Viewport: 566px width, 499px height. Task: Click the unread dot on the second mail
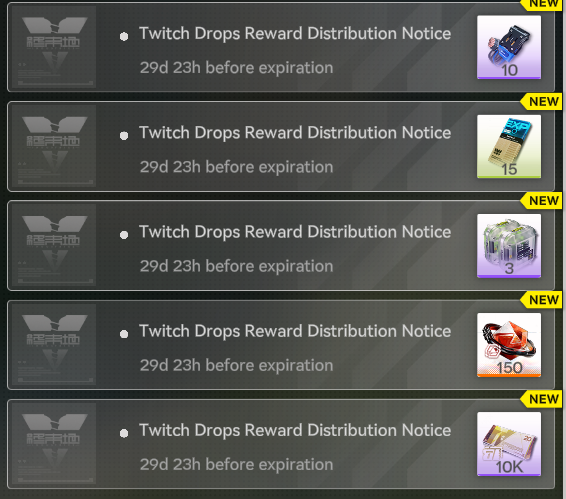(124, 136)
